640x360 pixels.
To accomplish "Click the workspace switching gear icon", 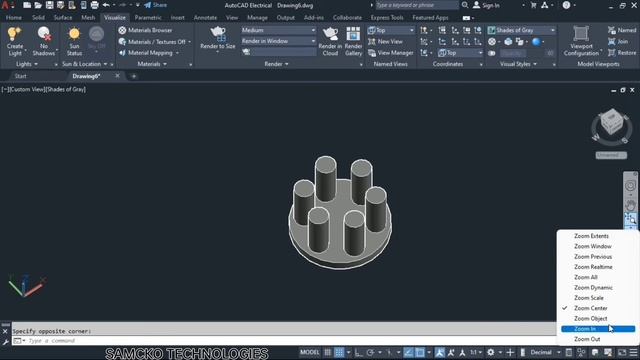I will 491,352.
